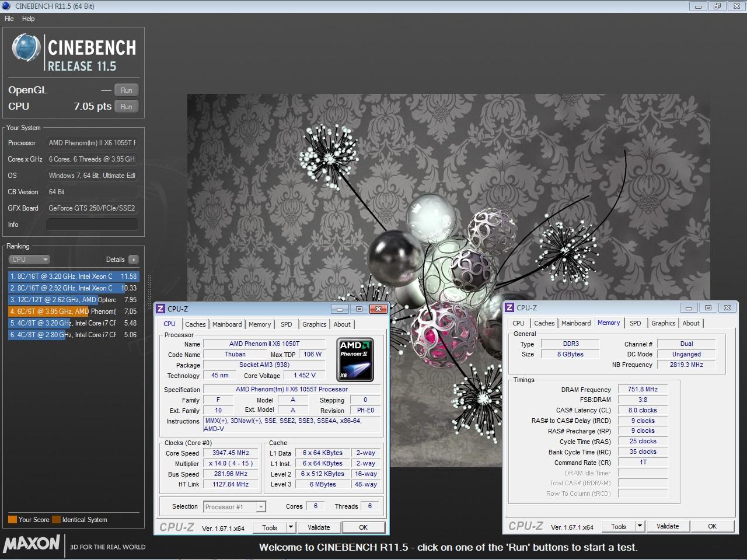Switch to Graphics tab in left CPU-Z window

[315, 324]
